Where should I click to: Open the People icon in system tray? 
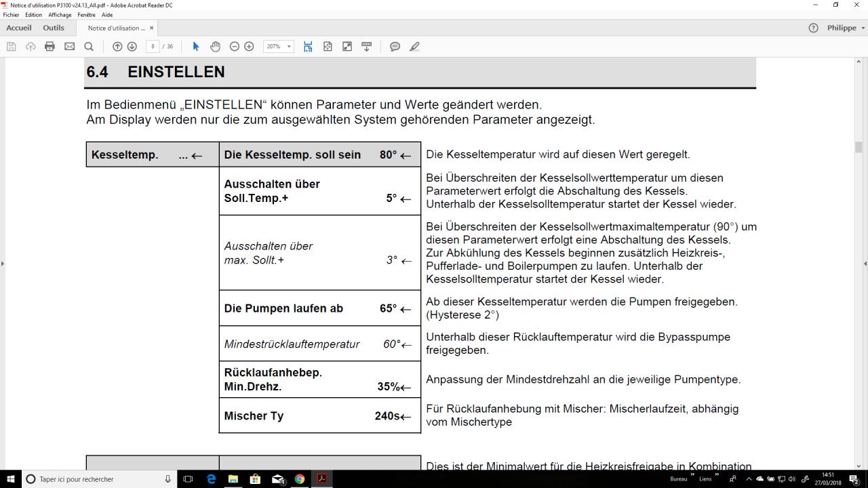tap(733, 479)
